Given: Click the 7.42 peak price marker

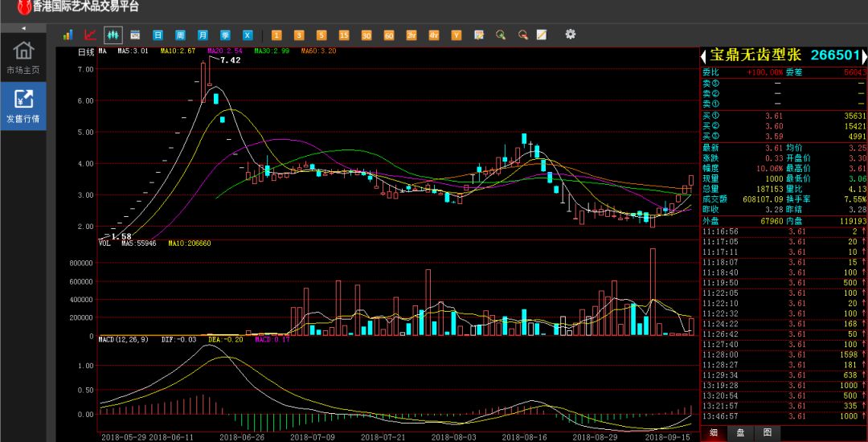Looking at the screenshot, I should (x=231, y=60).
